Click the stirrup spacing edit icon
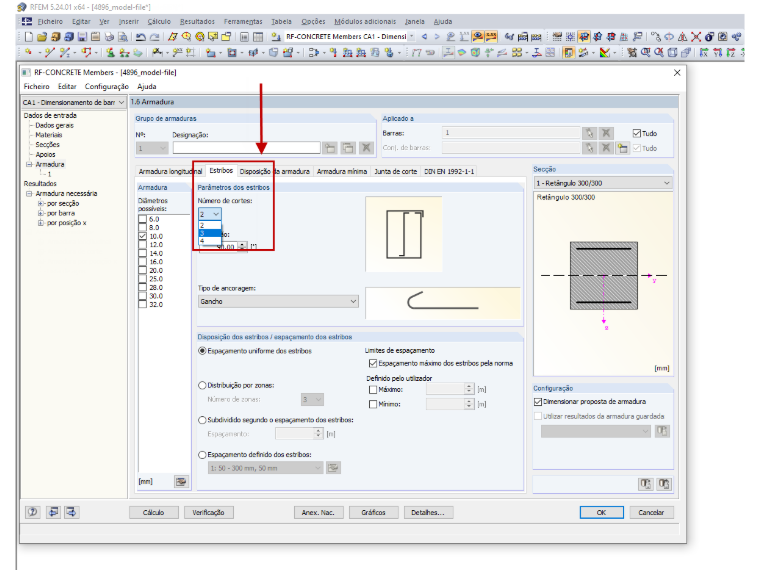The width and height of the screenshot is (760, 570). pyautogui.click(x=333, y=468)
